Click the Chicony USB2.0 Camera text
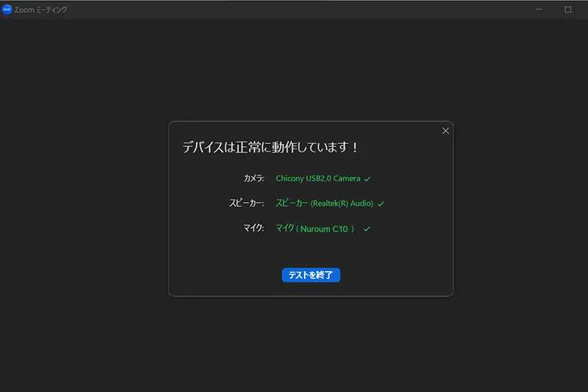The height and width of the screenshot is (392, 588). pyautogui.click(x=318, y=178)
